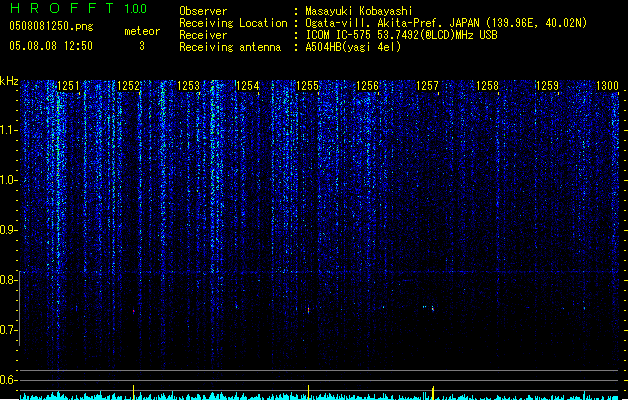
Task: Click the 0.8 kHz axis label
Action: click(x=8, y=280)
